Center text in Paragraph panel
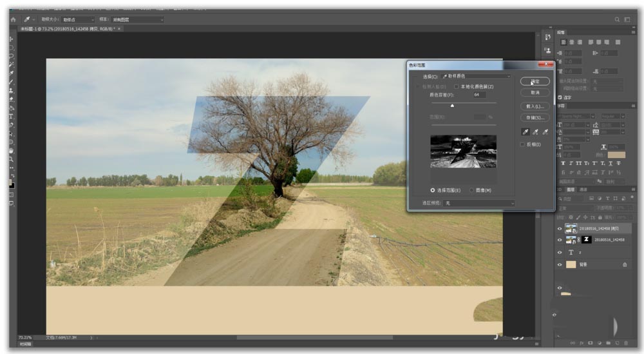 click(x=572, y=43)
